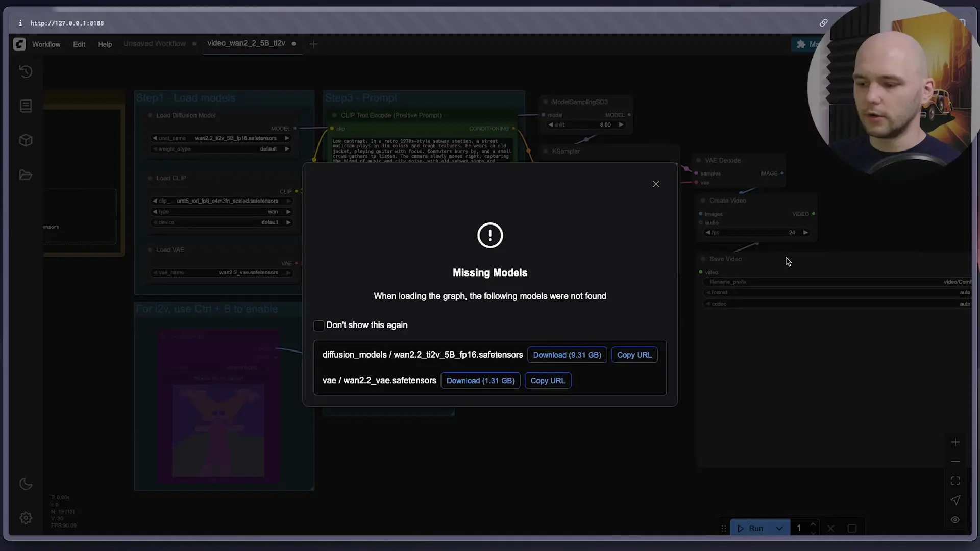Screen dimensions: 980x551
Task: Open CLIP device dropdown
Action: tap(221, 222)
